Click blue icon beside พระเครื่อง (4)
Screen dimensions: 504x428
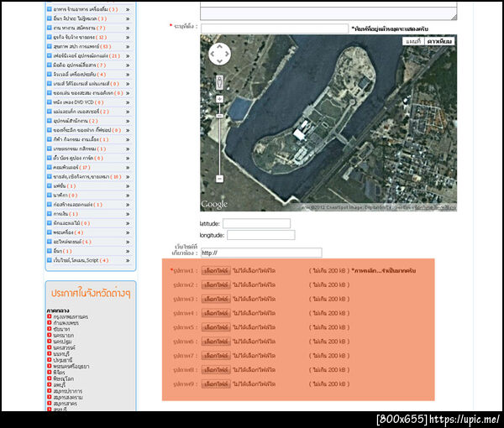tap(50, 232)
